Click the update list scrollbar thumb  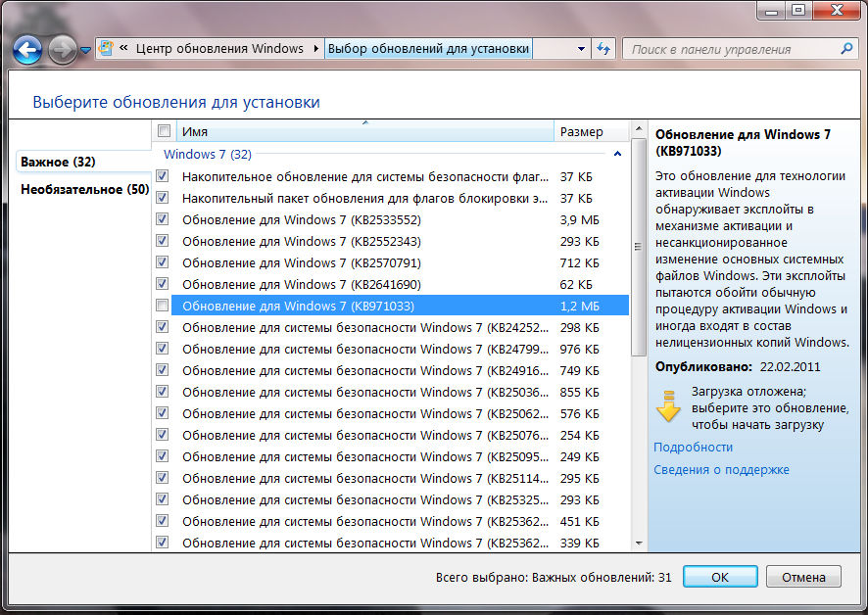(x=639, y=247)
